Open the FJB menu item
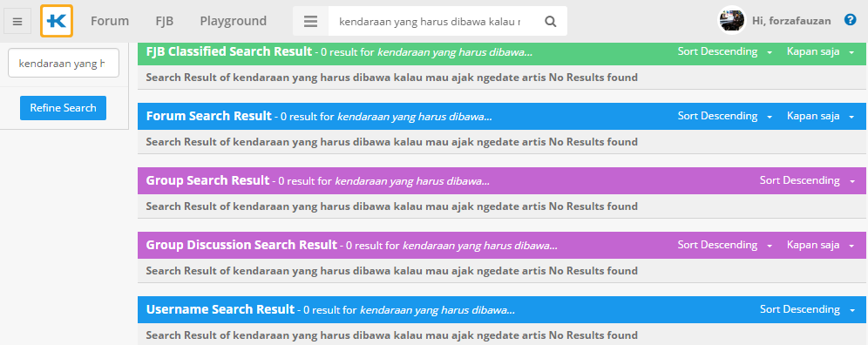 [x=165, y=21]
